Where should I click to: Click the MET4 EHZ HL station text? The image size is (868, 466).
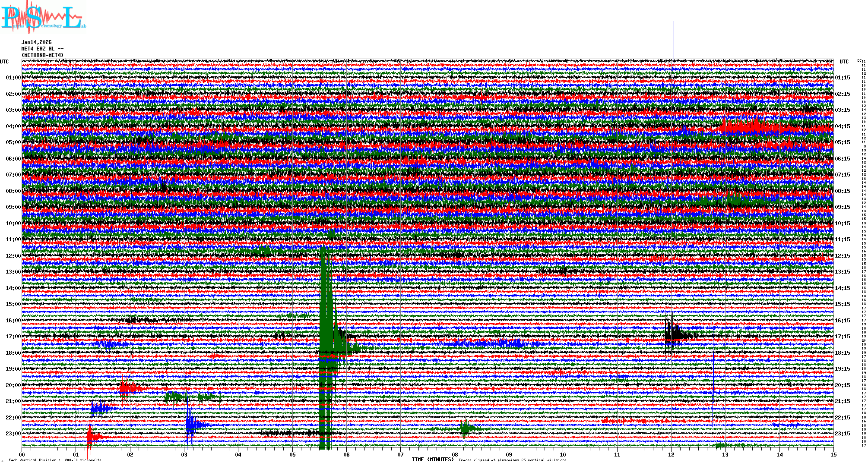point(42,49)
